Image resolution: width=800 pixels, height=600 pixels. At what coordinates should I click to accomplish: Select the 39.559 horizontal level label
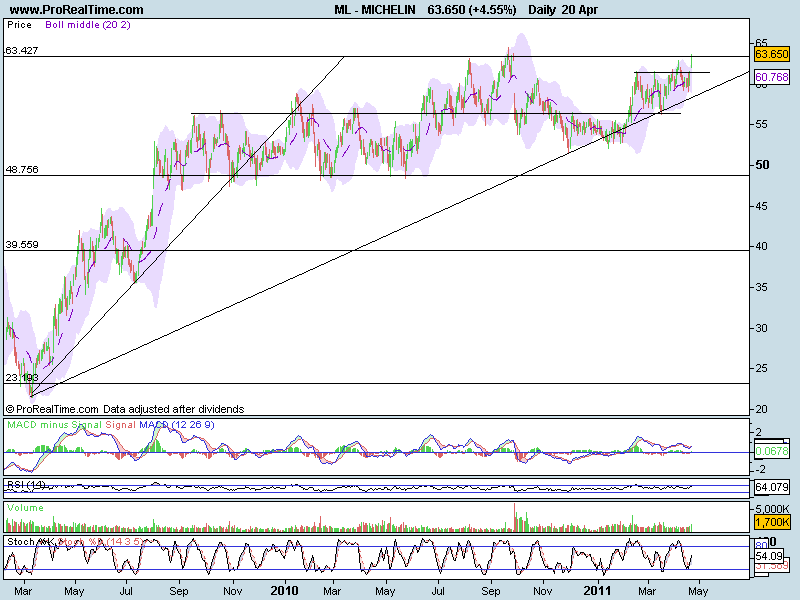pos(21,244)
